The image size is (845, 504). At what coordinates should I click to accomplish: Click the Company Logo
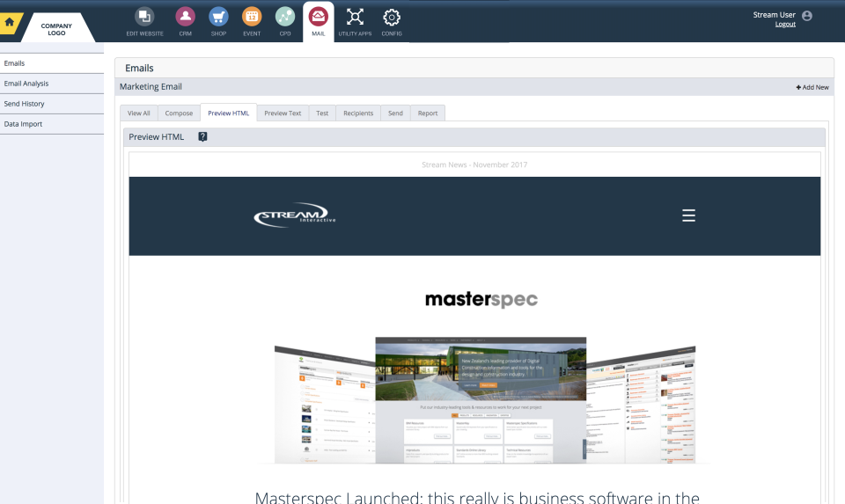point(56,29)
